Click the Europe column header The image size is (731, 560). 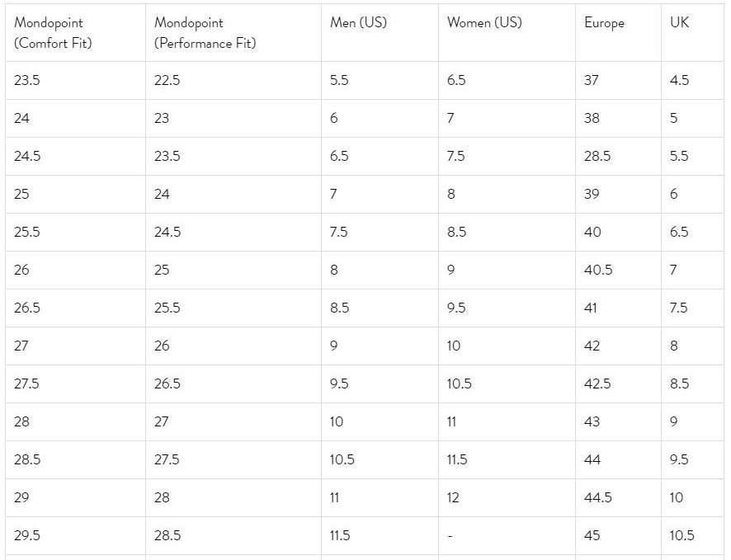click(x=604, y=23)
